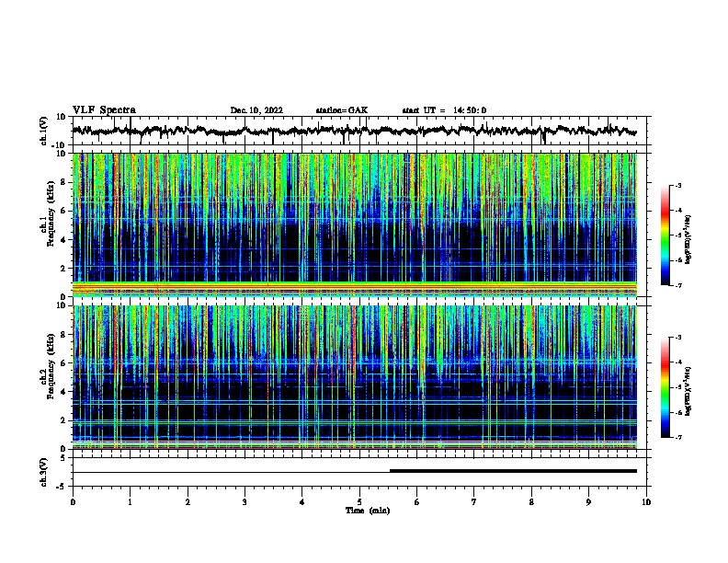Click the ch.2 frequency spectrogram panel
Viewport: 728px width, 563px height.
[355, 377]
